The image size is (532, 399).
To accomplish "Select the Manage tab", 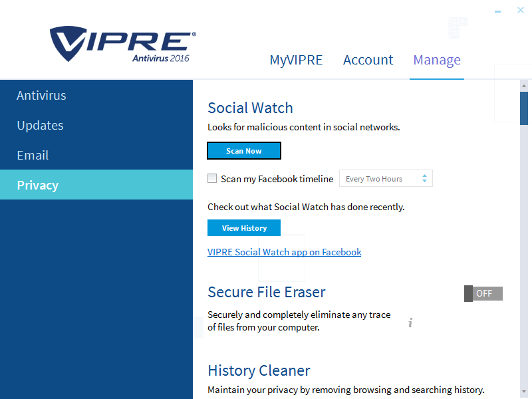I will click(x=437, y=60).
